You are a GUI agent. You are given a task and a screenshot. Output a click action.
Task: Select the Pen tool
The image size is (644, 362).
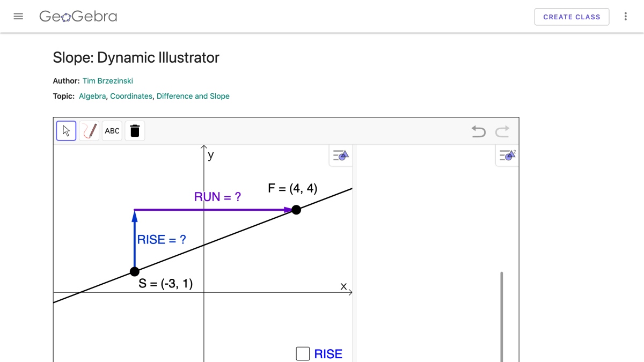(89, 130)
